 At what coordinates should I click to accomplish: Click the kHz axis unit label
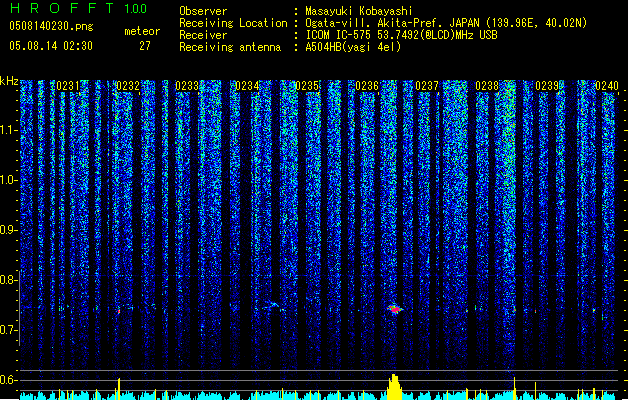click(9, 81)
